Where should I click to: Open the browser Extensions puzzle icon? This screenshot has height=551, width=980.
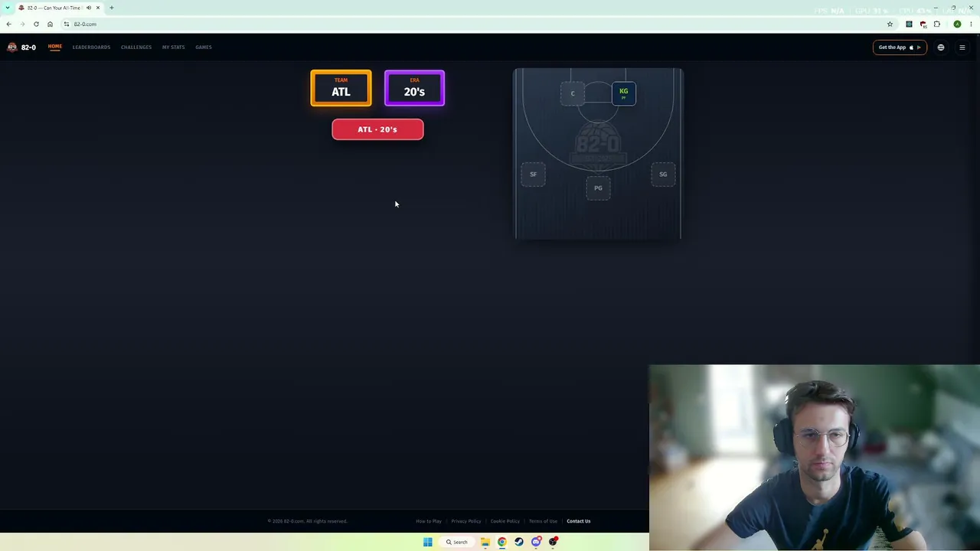tap(936, 24)
